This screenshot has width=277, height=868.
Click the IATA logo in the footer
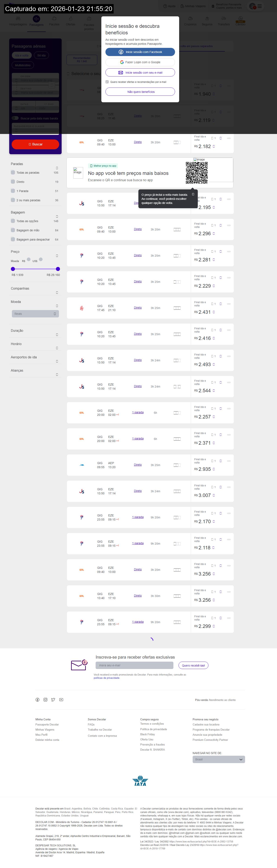(140, 781)
